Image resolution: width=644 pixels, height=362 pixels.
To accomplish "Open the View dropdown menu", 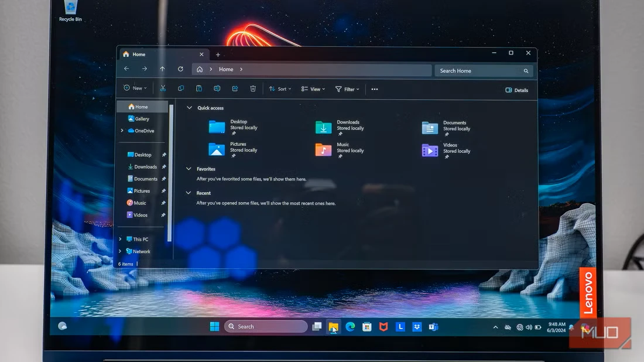I will click(313, 89).
